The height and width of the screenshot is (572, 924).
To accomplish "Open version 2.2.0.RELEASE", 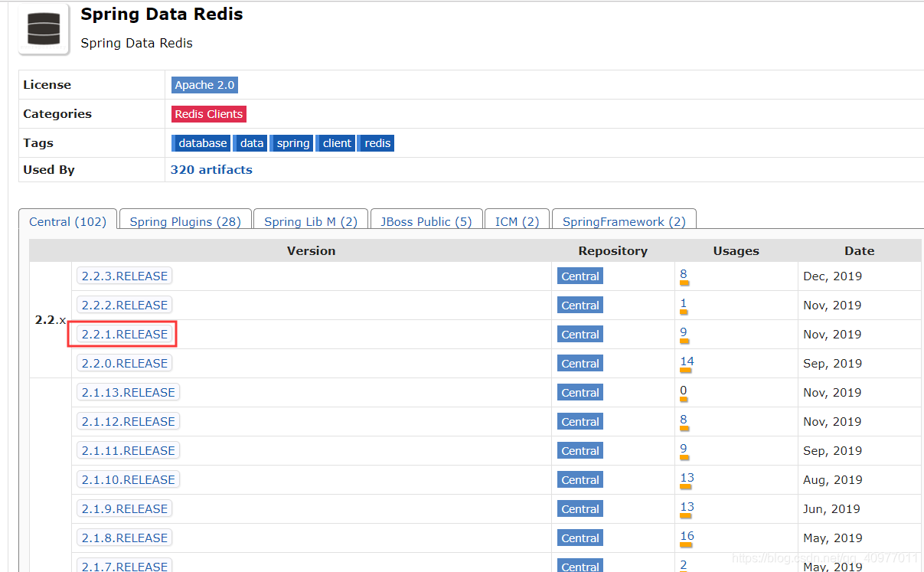I will tap(124, 363).
